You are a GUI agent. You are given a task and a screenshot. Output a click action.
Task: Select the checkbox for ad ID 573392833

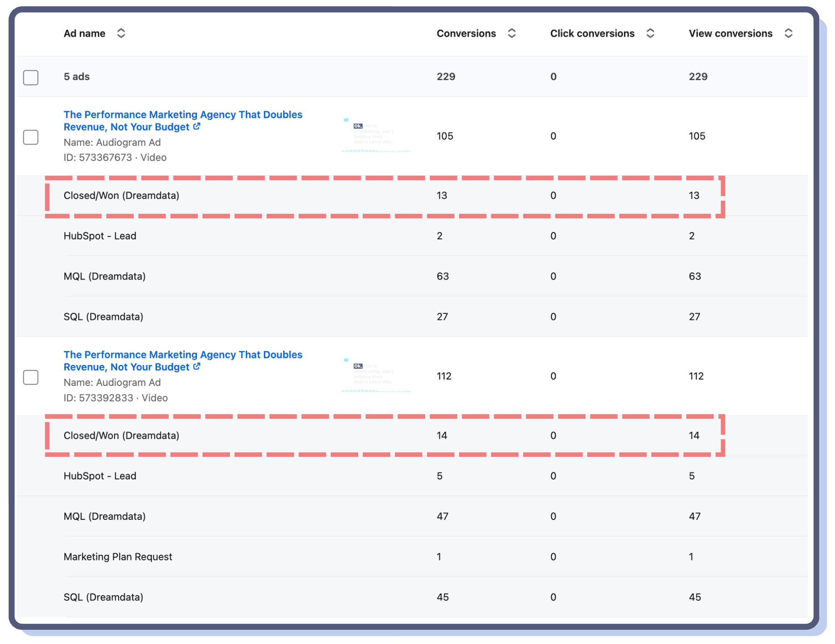pyautogui.click(x=31, y=377)
